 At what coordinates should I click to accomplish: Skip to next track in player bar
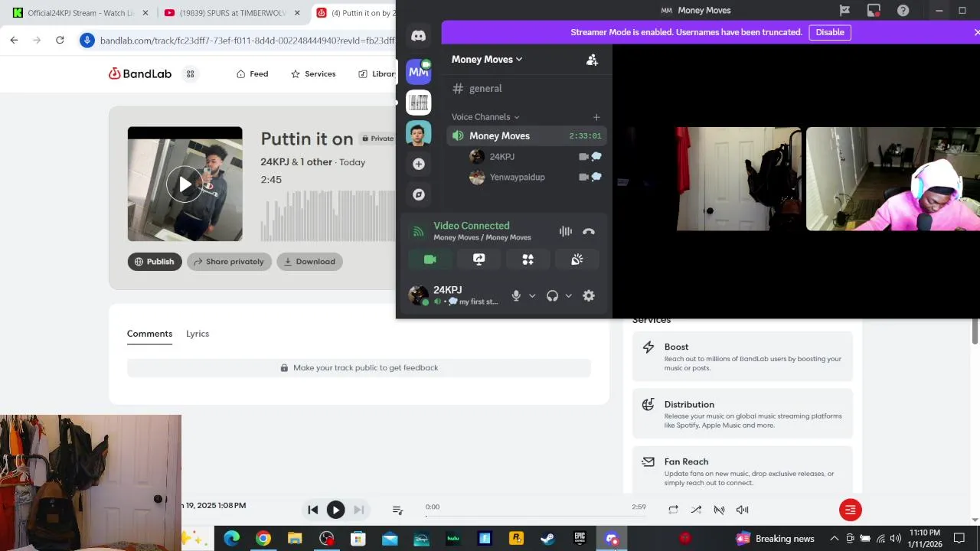[358, 510]
